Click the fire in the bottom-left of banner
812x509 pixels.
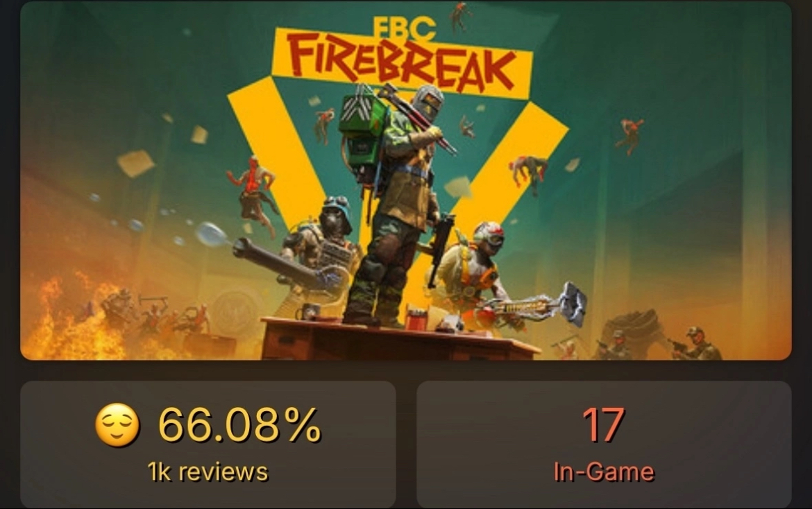point(72,320)
